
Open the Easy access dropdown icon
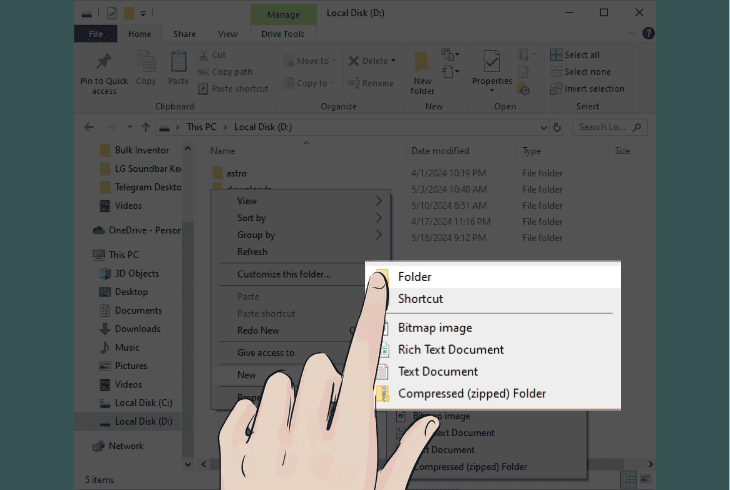[450, 72]
